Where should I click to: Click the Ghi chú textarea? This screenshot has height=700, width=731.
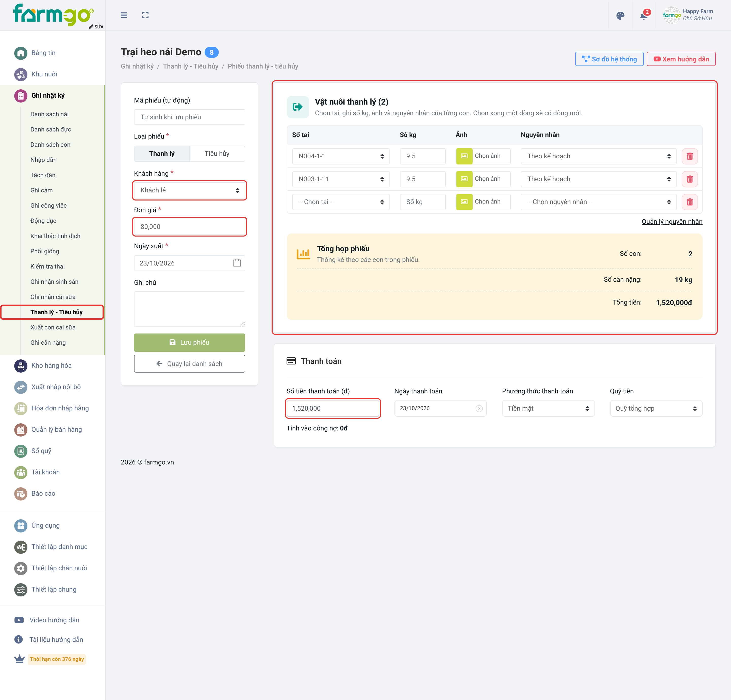[189, 309]
